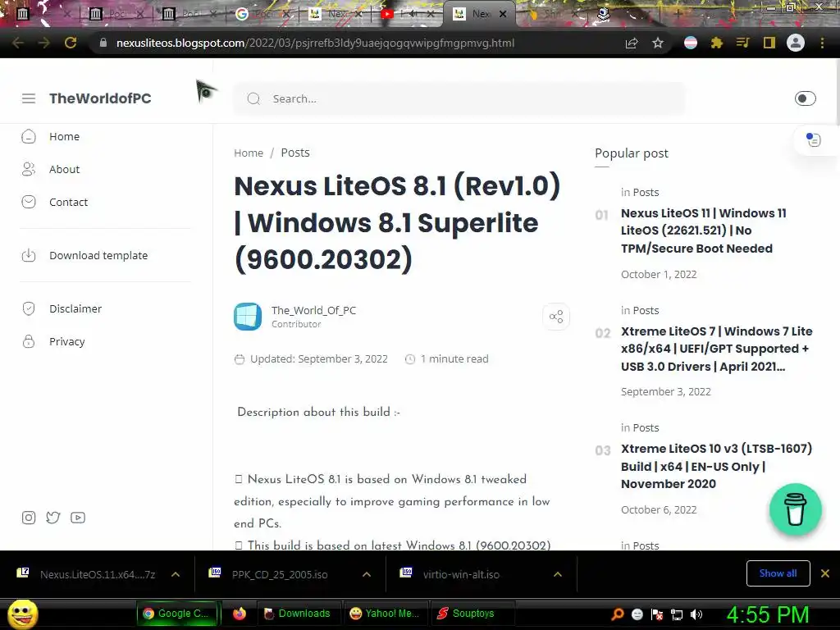Click the green coffee cup donate button

coord(796,510)
